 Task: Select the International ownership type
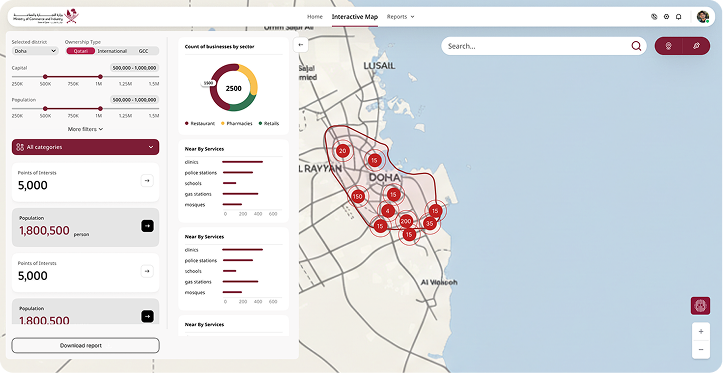coord(112,51)
